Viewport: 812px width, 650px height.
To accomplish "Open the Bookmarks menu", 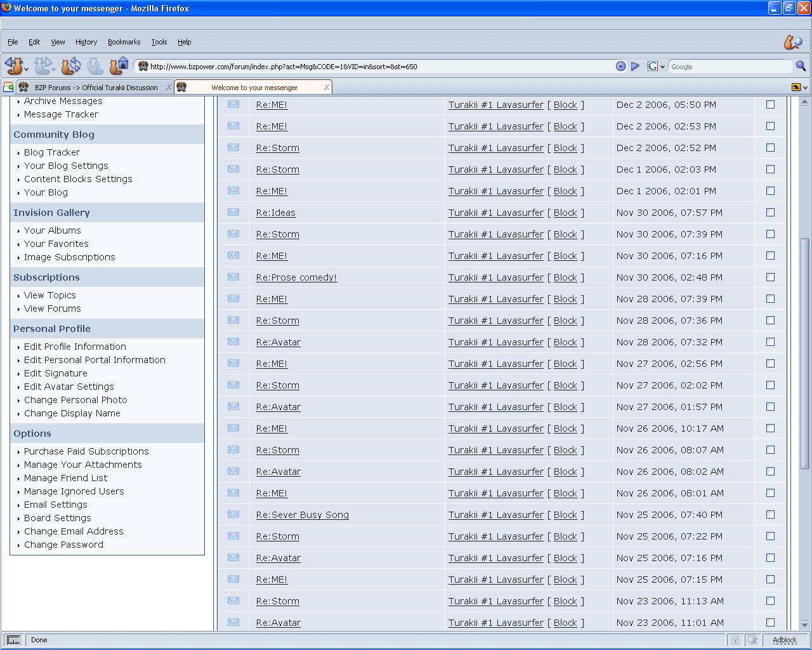I will coord(124,42).
